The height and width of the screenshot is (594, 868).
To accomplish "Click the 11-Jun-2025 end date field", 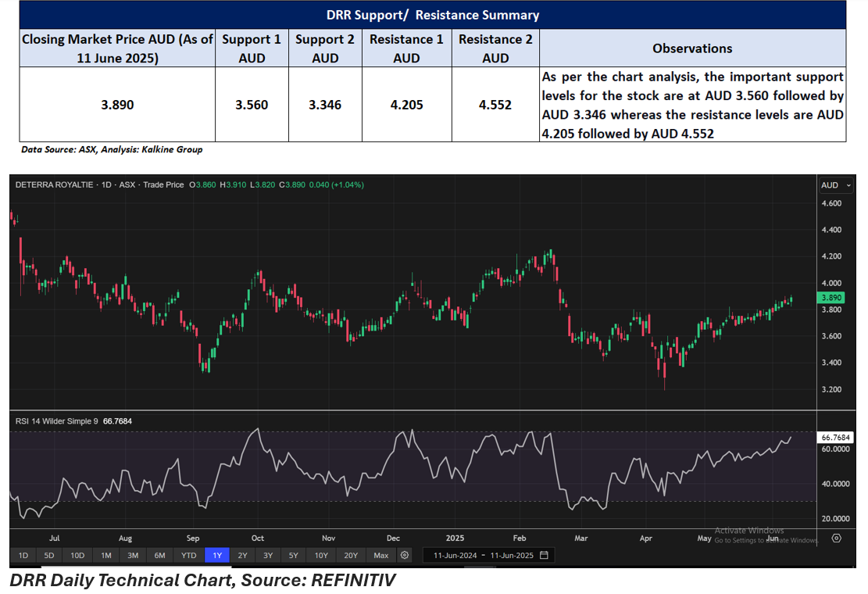I will (x=512, y=555).
